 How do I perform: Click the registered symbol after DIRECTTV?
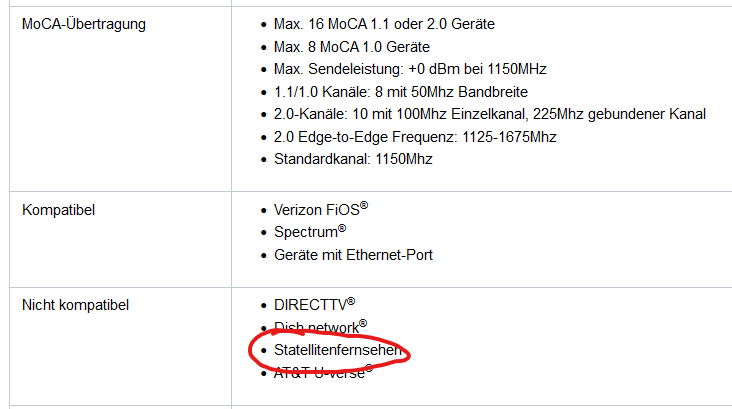(351, 300)
